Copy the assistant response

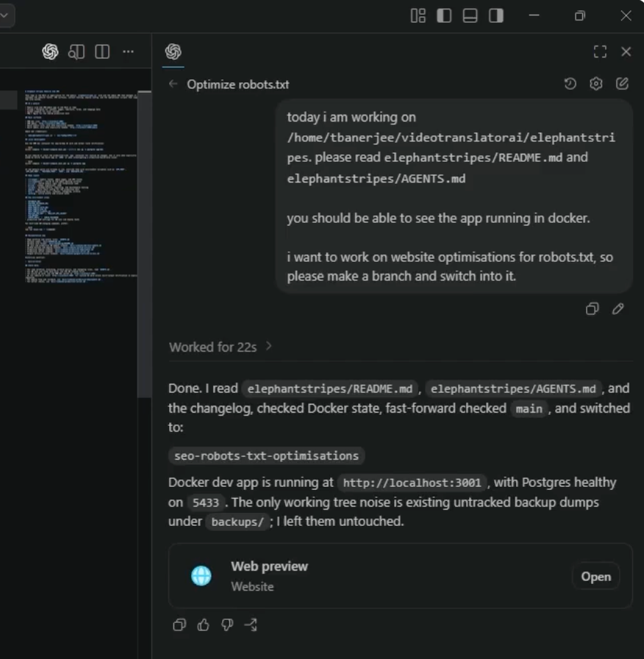point(179,625)
